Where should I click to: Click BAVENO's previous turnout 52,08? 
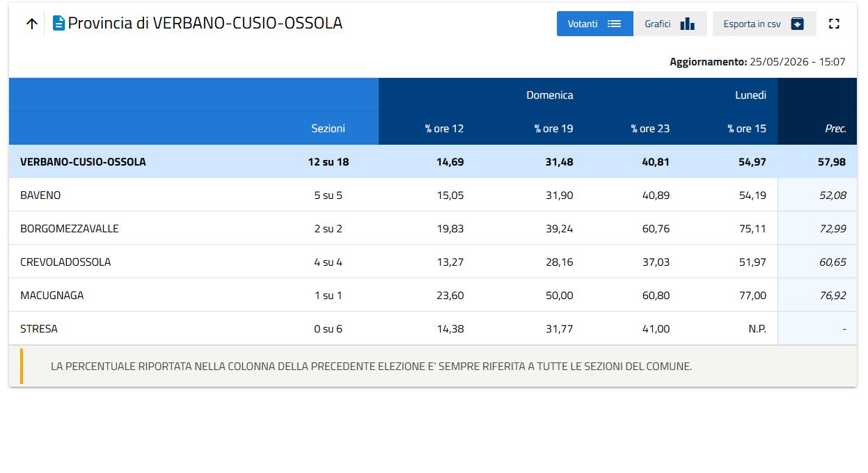click(x=833, y=195)
